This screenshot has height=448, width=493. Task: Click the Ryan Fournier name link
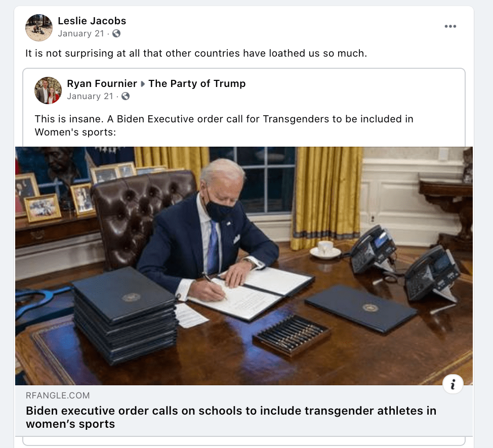point(102,83)
